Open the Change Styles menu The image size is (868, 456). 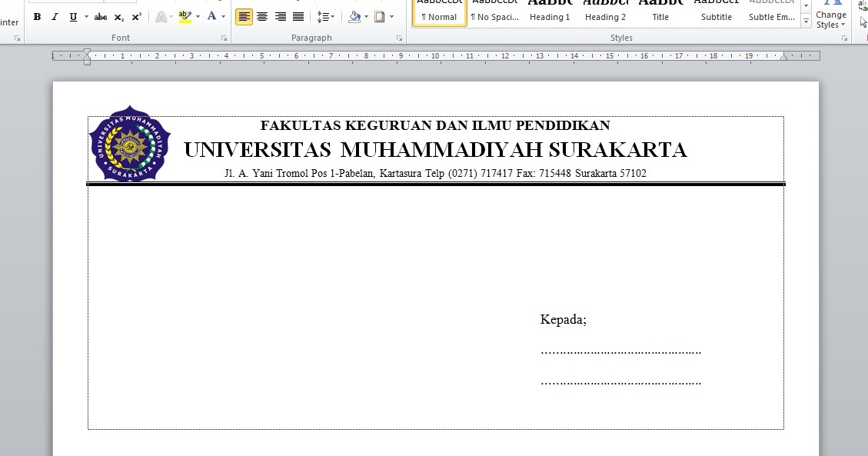831,15
